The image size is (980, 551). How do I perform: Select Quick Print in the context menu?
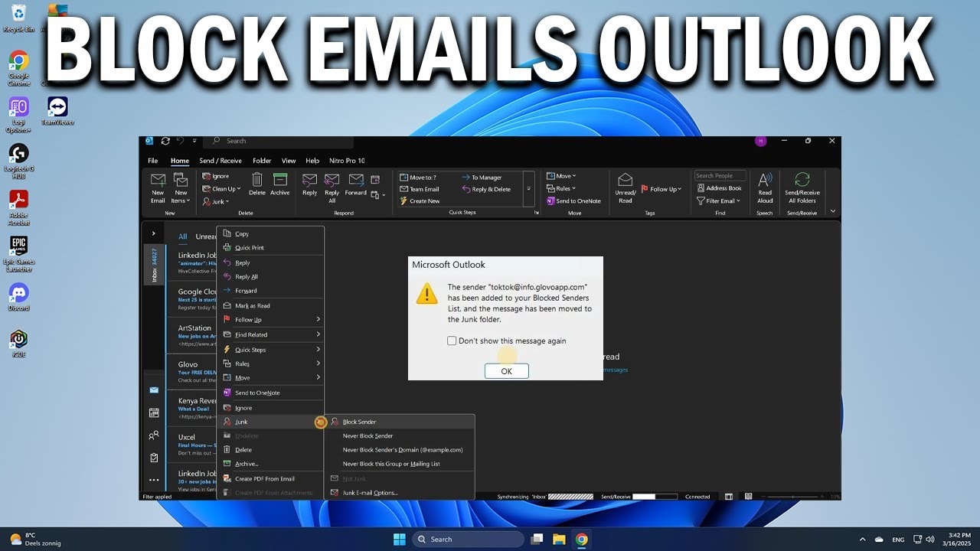tap(271, 248)
